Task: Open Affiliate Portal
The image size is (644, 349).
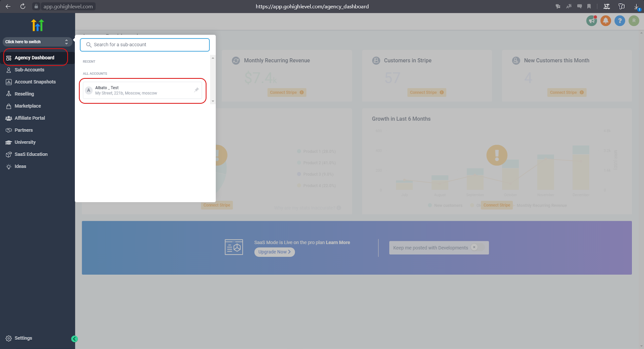Action: click(30, 118)
